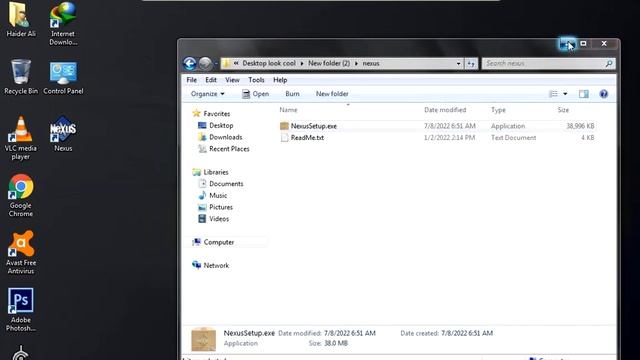
Task: Click the Forward navigation arrow in Explorer
Action: click(x=205, y=63)
